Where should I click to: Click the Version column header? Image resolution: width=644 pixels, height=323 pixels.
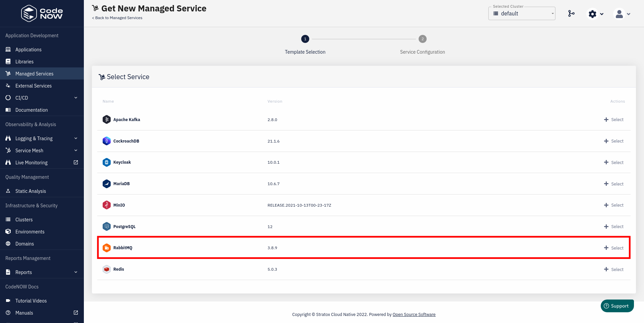[x=275, y=101]
